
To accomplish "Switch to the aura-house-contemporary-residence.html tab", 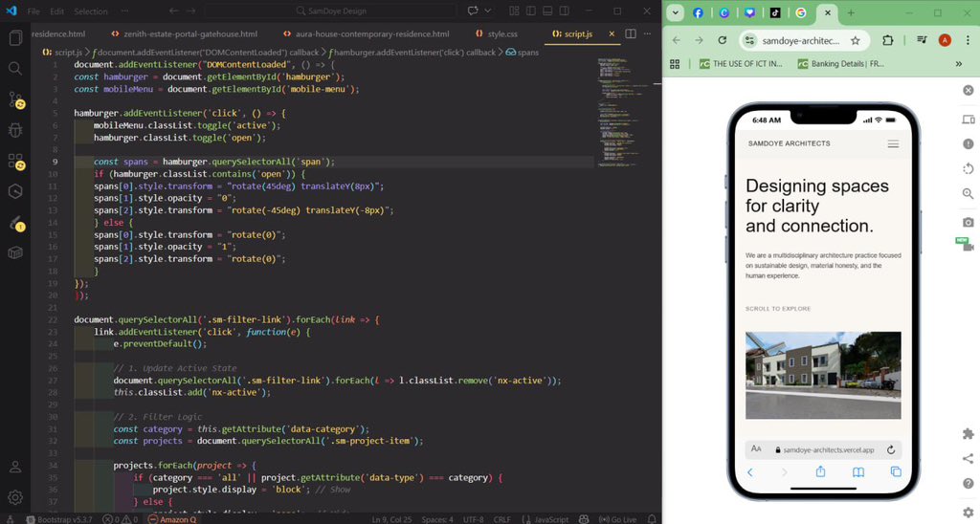I will (x=367, y=33).
